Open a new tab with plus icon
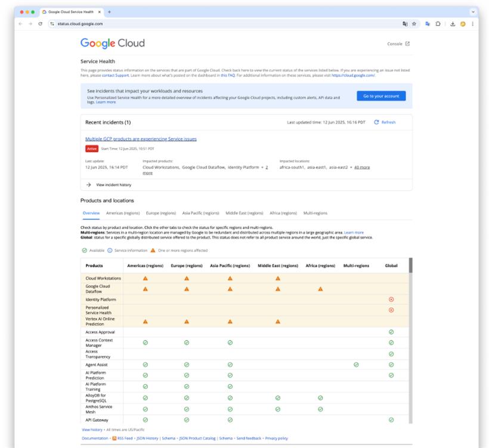489x448 pixels. coord(109,12)
